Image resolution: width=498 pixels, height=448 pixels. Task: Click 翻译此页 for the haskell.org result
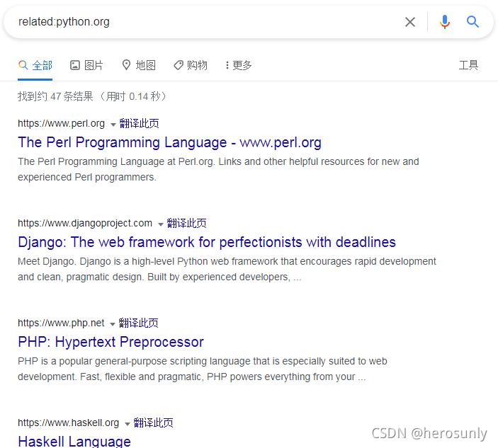coord(154,423)
